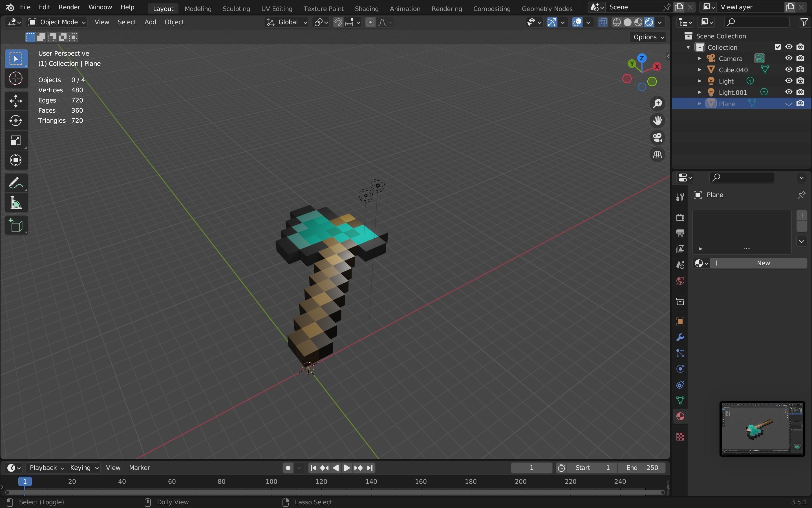Expand the Options dropdown

coord(648,37)
